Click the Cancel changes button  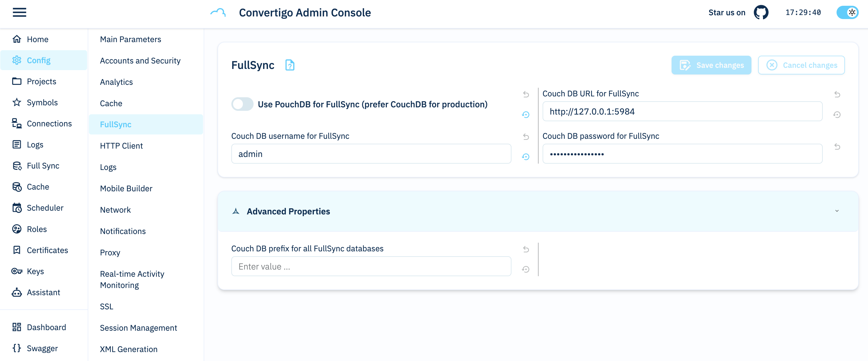click(x=801, y=65)
